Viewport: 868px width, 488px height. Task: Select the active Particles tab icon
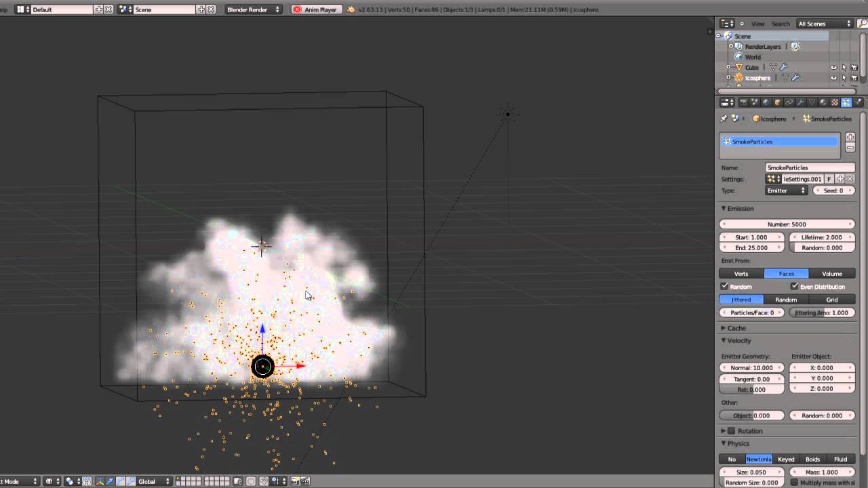[x=846, y=102]
